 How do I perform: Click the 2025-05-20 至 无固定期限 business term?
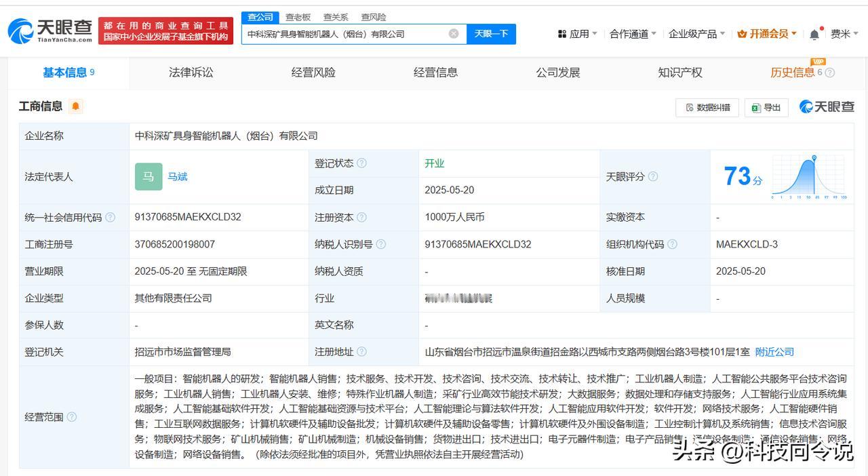(191, 271)
